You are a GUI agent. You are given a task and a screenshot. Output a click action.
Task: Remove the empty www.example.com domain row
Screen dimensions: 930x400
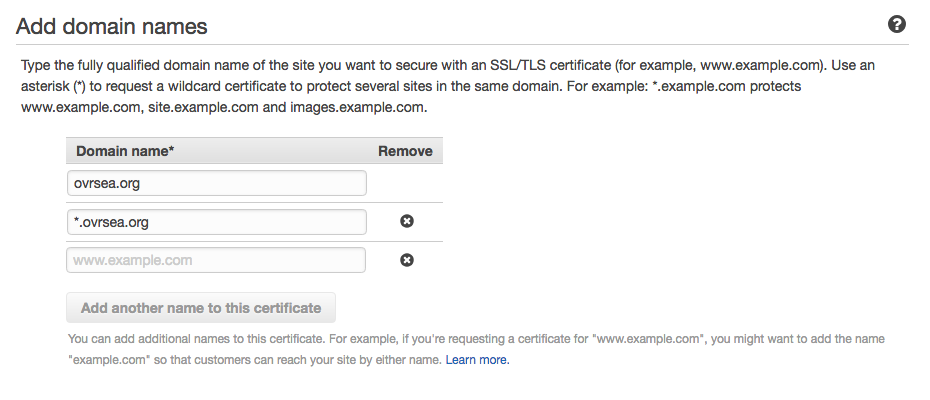(407, 260)
